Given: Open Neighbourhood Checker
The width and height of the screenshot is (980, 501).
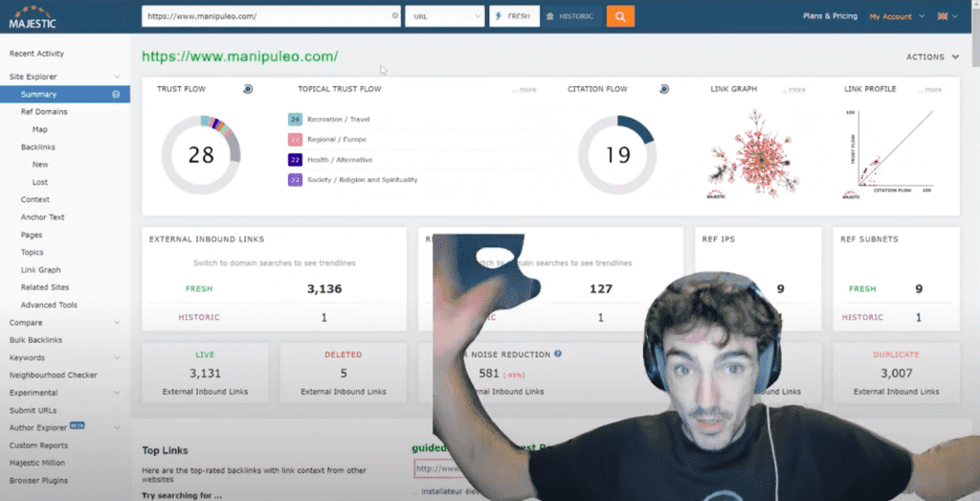Looking at the screenshot, I should pos(54,376).
